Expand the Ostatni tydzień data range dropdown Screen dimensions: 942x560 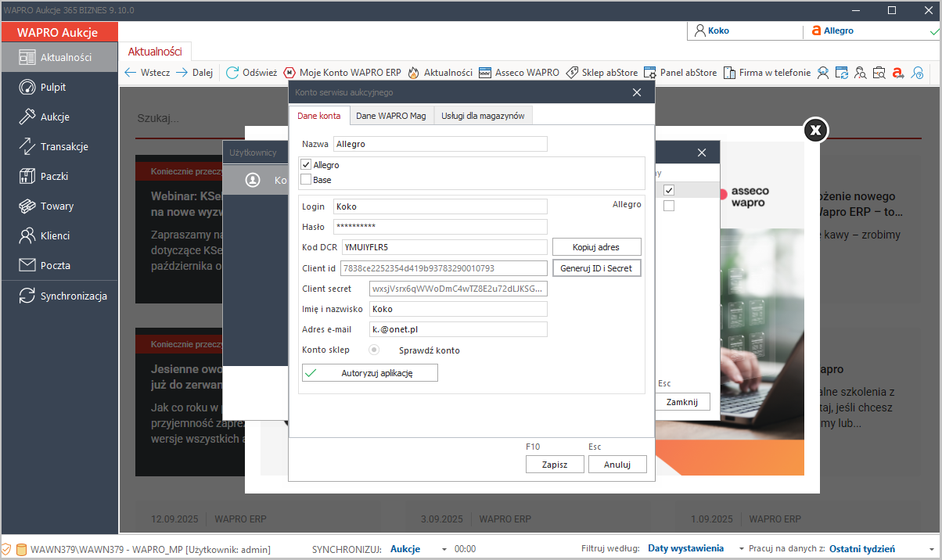(x=931, y=549)
